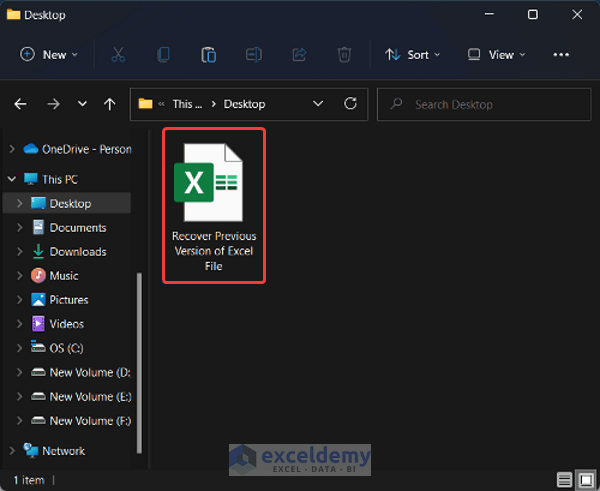600x491 pixels.
Task: Click the Search Desktop input field
Action: [484, 104]
